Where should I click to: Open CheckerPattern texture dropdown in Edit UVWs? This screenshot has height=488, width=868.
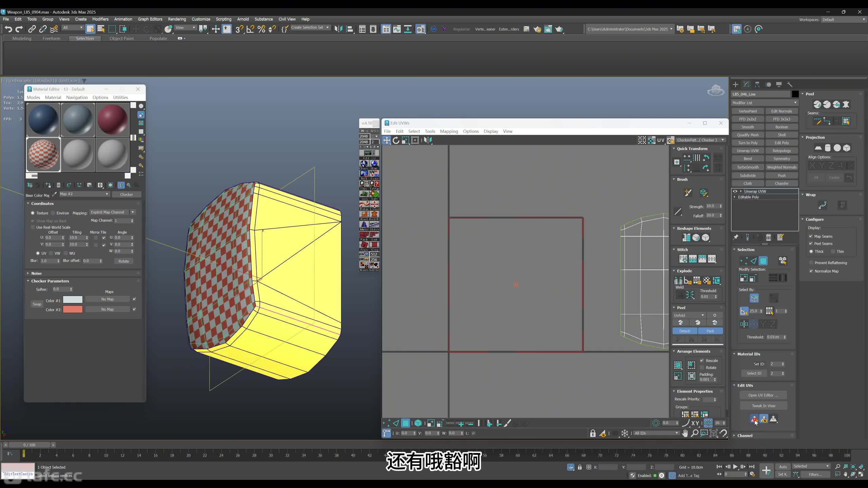[700, 140]
